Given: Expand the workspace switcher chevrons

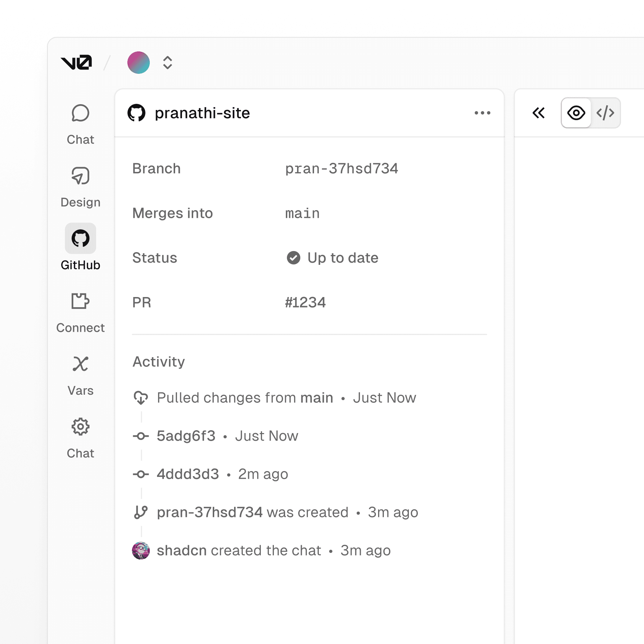Looking at the screenshot, I should tap(168, 63).
